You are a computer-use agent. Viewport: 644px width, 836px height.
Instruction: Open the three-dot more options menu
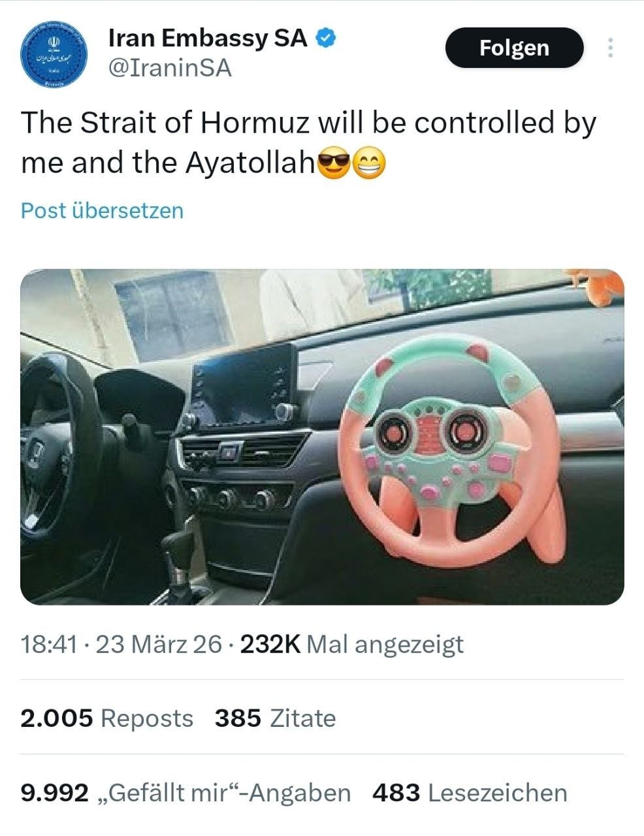point(610,48)
